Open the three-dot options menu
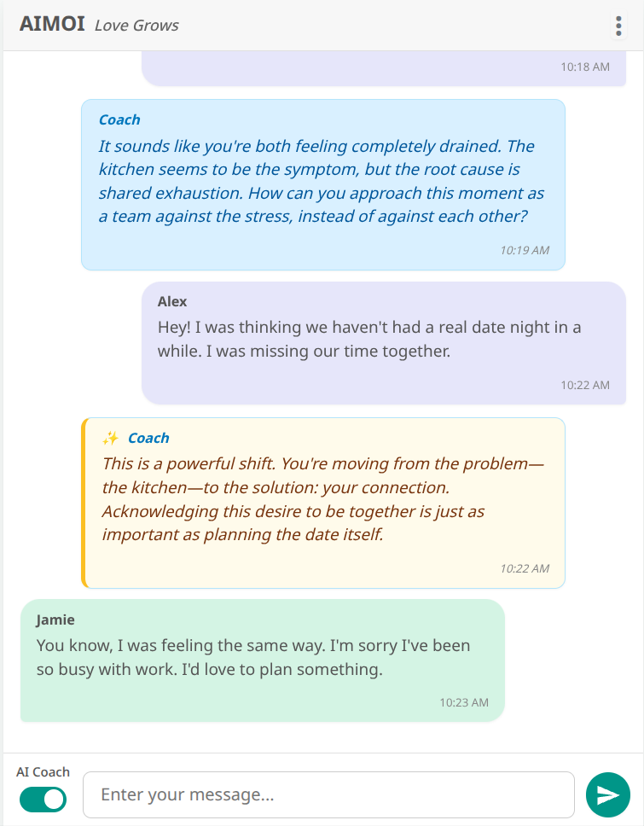Image resolution: width=644 pixels, height=826 pixels. pos(618,26)
